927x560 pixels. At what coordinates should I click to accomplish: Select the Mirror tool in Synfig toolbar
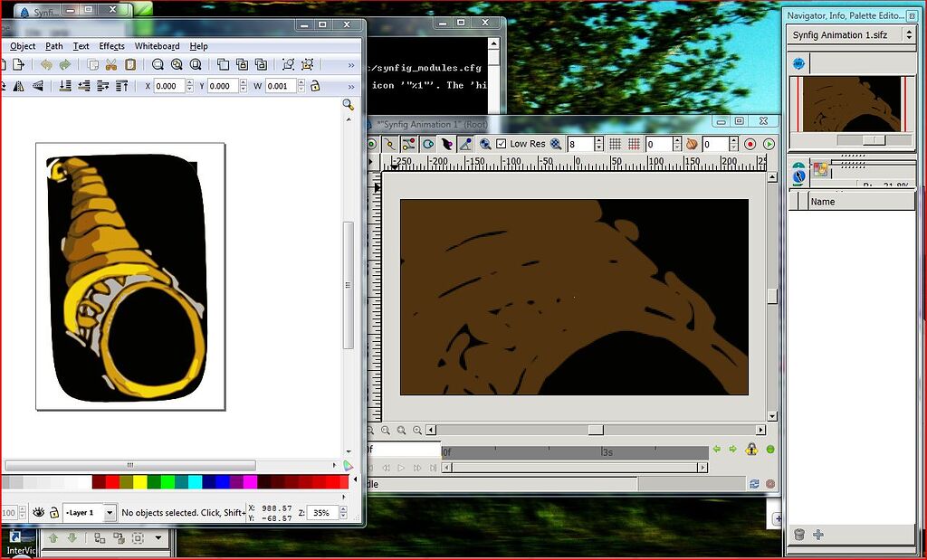[409, 144]
